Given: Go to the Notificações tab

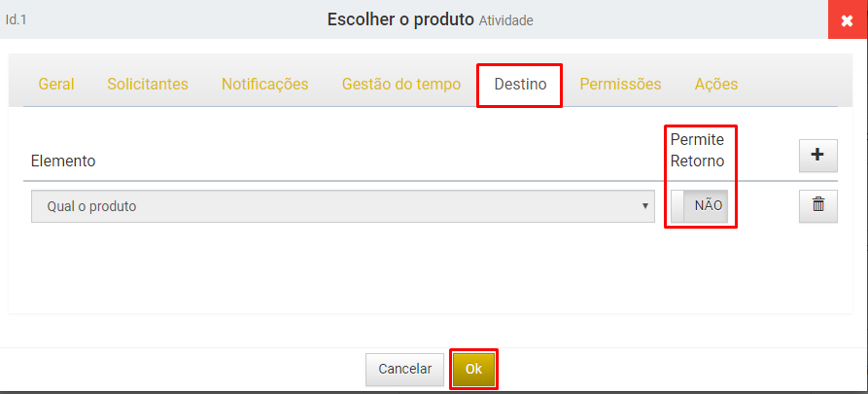Looking at the screenshot, I should tap(264, 85).
